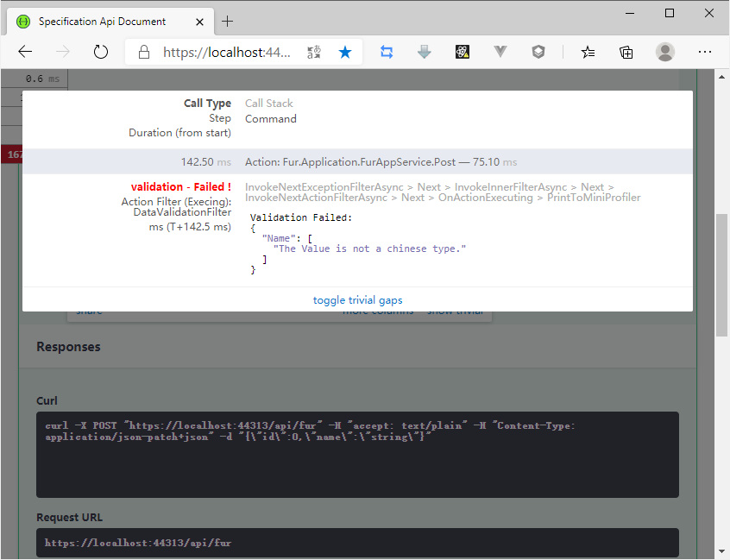Open a new browser tab
The height and width of the screenshot is (560, 730).
228,21
